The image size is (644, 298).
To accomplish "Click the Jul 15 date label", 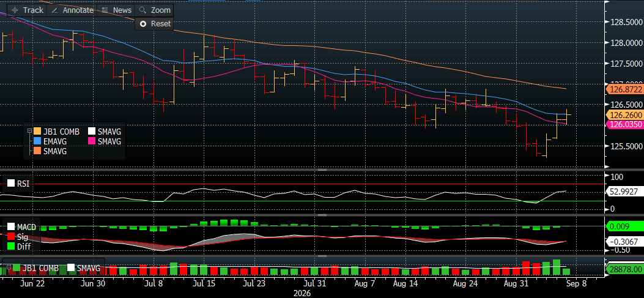I will (x=204, y=283).
